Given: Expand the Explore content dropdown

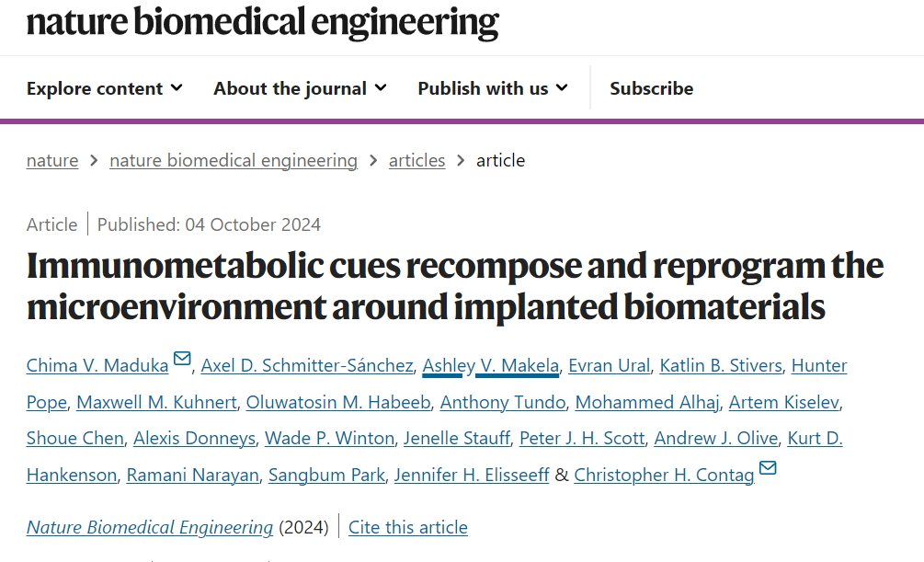Looking at the screenshot, I should coord(104,88).
